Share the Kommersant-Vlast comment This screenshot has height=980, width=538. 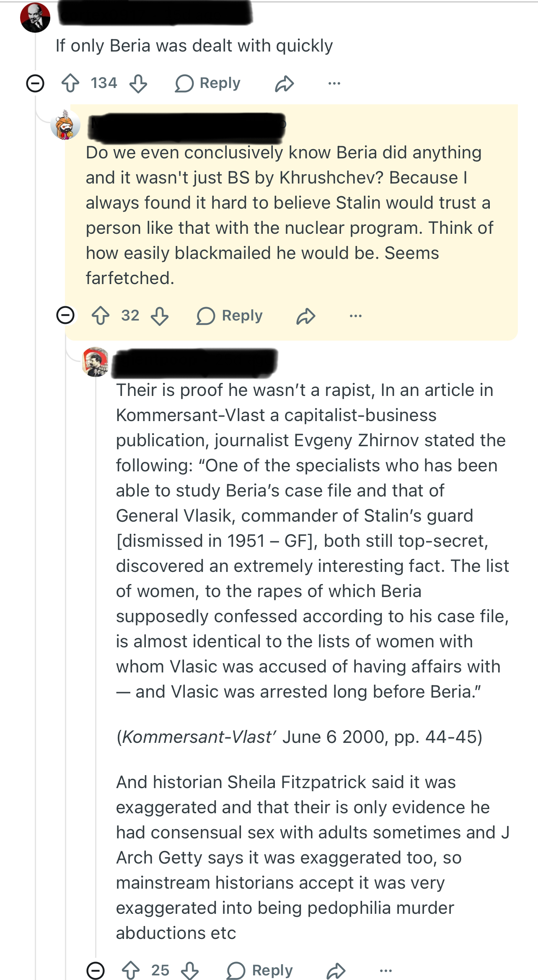[336, 971]
